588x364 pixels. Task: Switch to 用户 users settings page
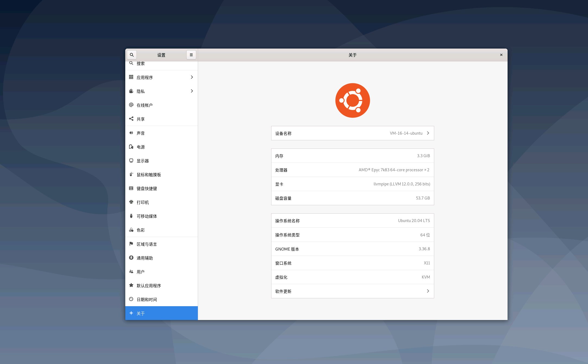pos(161,272)
